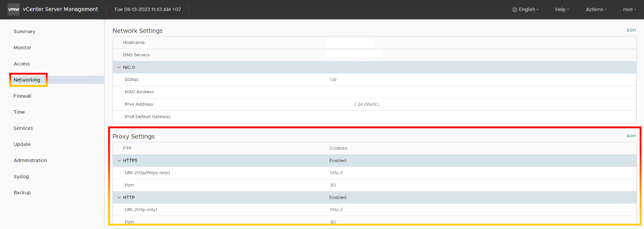Open the Firewall page
Viewport: 644px width, 229px height.
point(22,96)
